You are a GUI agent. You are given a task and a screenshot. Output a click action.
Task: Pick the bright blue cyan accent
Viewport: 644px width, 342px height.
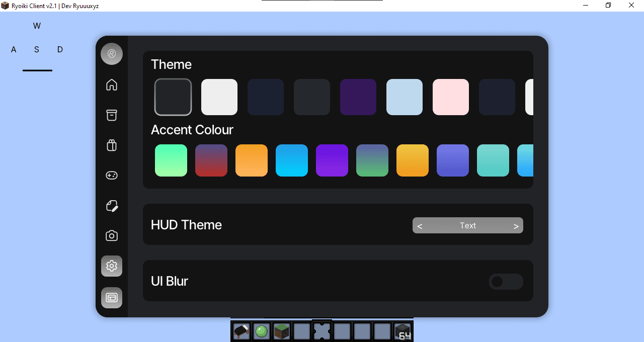[x=292, y=160]
